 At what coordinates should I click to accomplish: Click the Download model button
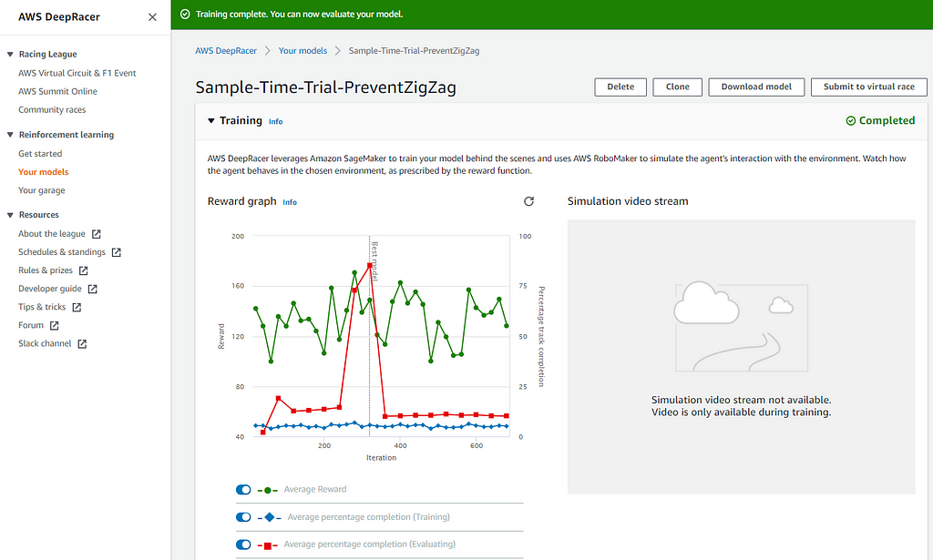756,87
